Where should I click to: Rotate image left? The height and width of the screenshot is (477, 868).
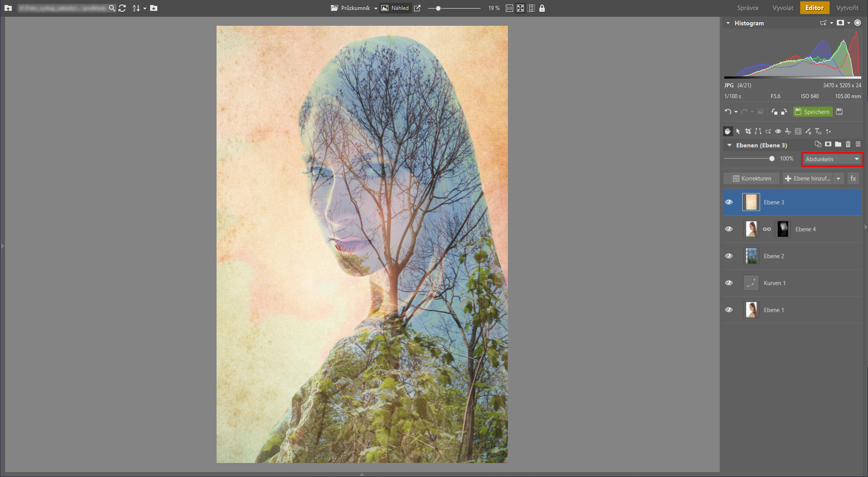click(774, 112)
